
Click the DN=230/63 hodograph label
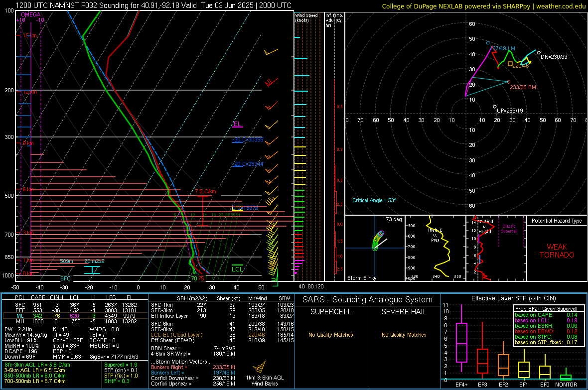554,57
